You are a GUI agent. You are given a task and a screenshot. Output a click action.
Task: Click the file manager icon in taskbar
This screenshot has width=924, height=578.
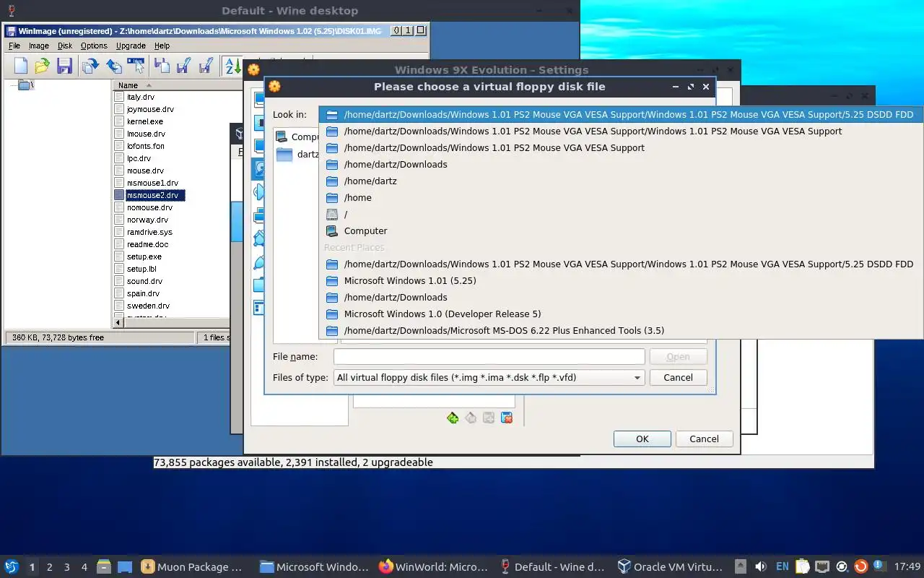pyautogui.click(x=103, y=566)
